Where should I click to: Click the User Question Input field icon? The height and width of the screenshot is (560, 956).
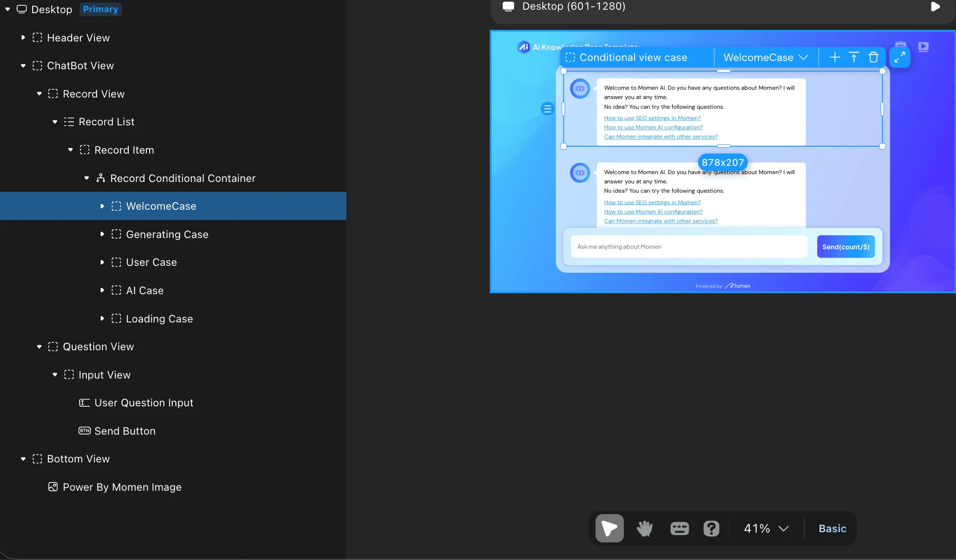coord(84,403)
